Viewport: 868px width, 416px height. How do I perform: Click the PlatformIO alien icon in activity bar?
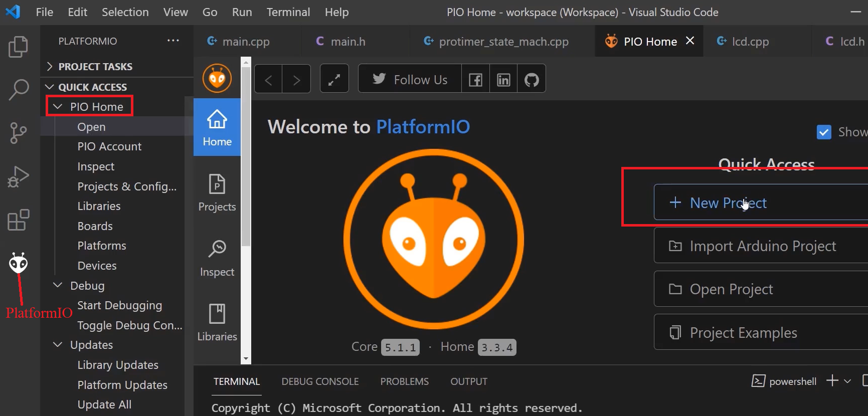tap(19, 263)
